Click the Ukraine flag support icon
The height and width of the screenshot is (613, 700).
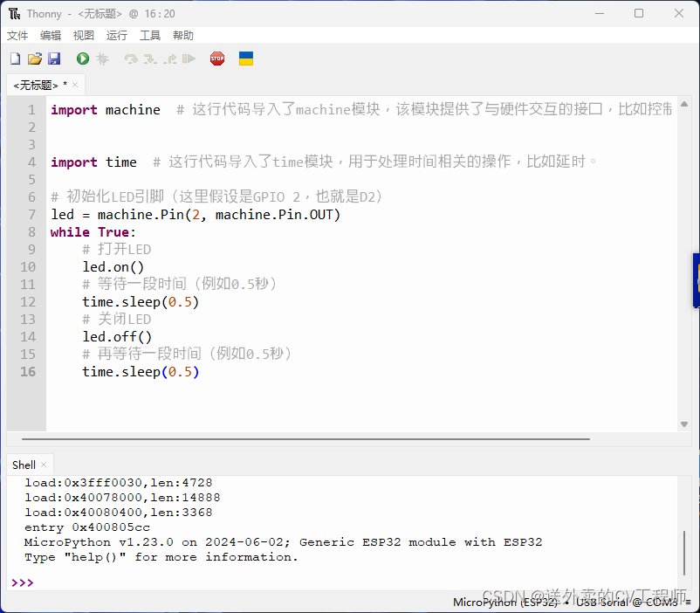pyautogui.click(x=246, y=59)
